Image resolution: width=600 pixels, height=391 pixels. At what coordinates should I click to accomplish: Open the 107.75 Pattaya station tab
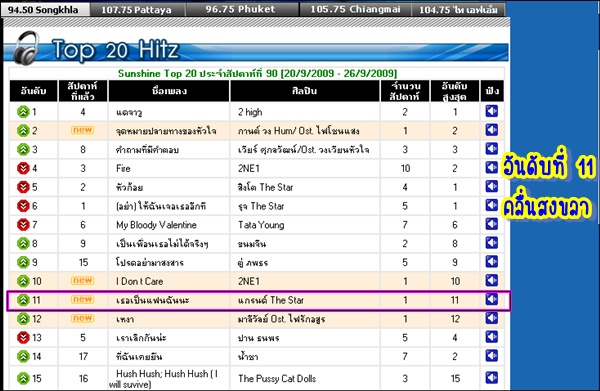(x=137, y=10)
